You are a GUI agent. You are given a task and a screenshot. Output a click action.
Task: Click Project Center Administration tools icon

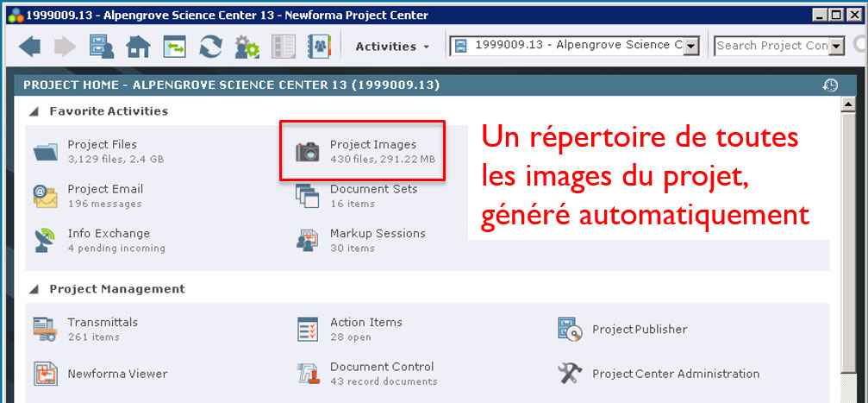pyautogui.click(x=570, y=374)
